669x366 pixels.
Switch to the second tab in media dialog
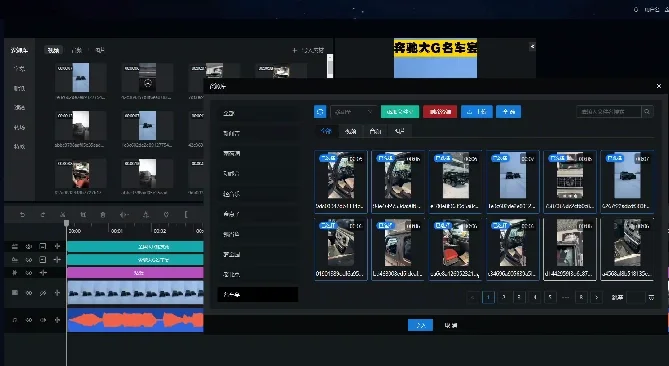(x=350, y=131)
